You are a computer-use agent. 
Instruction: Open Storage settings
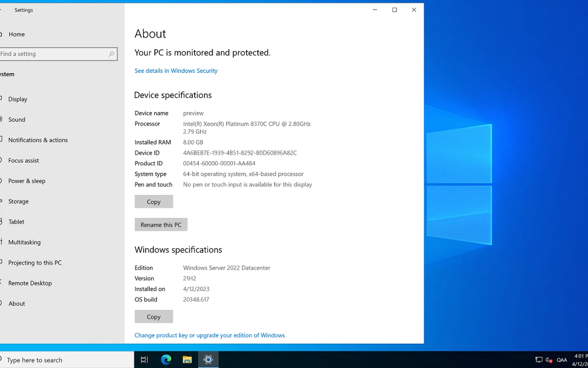[18, 201]
